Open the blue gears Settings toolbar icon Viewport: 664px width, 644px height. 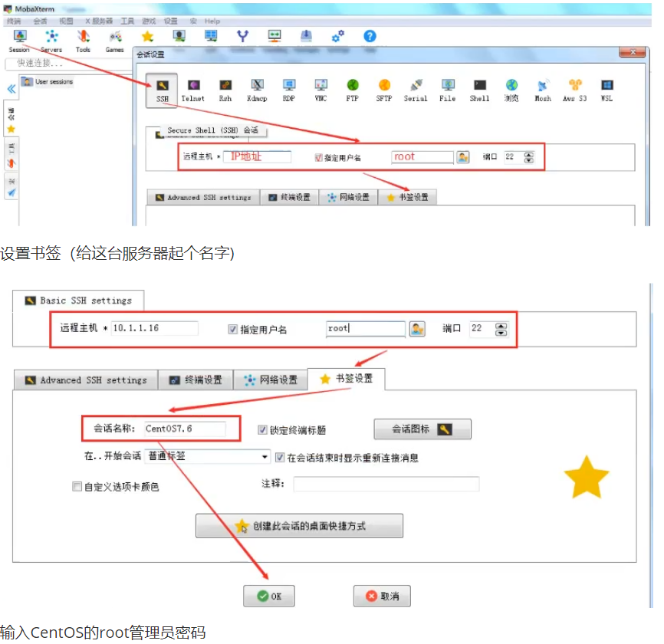[338, 36]
